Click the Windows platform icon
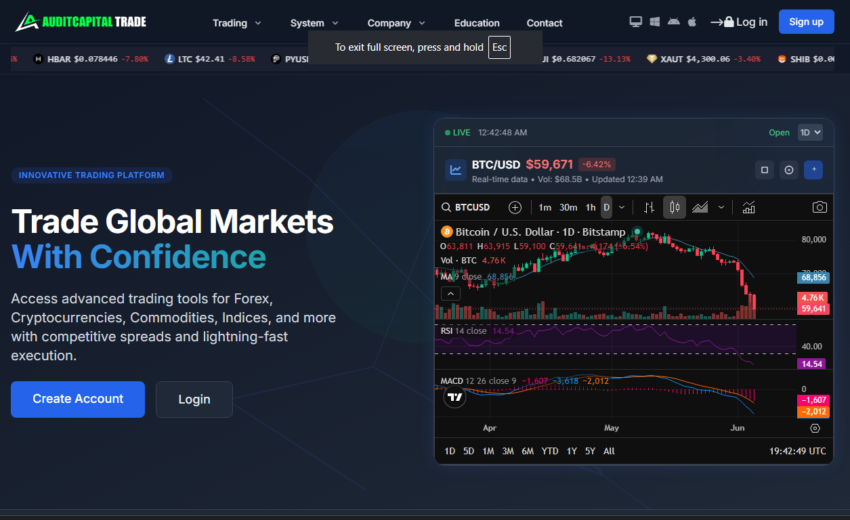This screenshot has height=520, width=850. pyautogui.click(x=655, y=22)
